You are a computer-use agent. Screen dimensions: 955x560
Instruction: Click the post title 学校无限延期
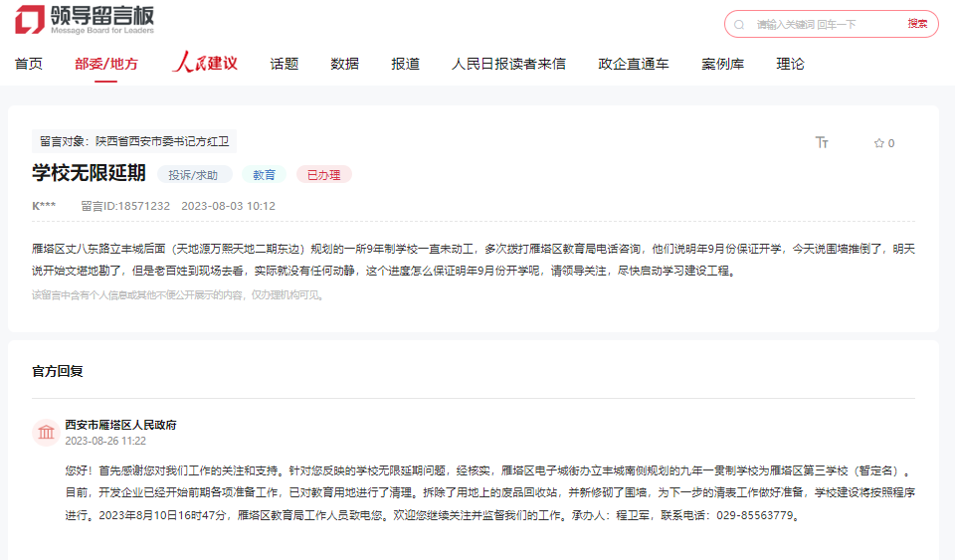tap(89, 173)
